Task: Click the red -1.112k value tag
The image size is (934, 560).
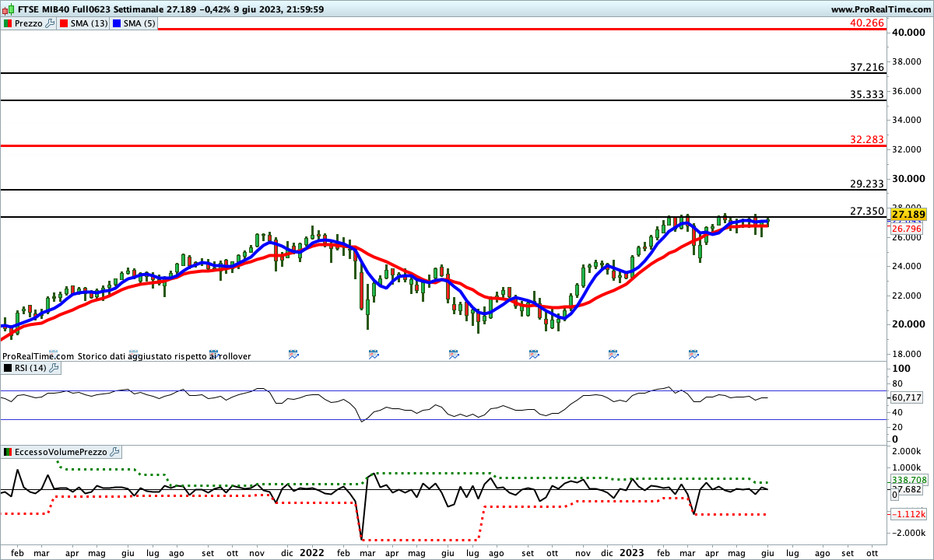Action: [x=908, y=514]
